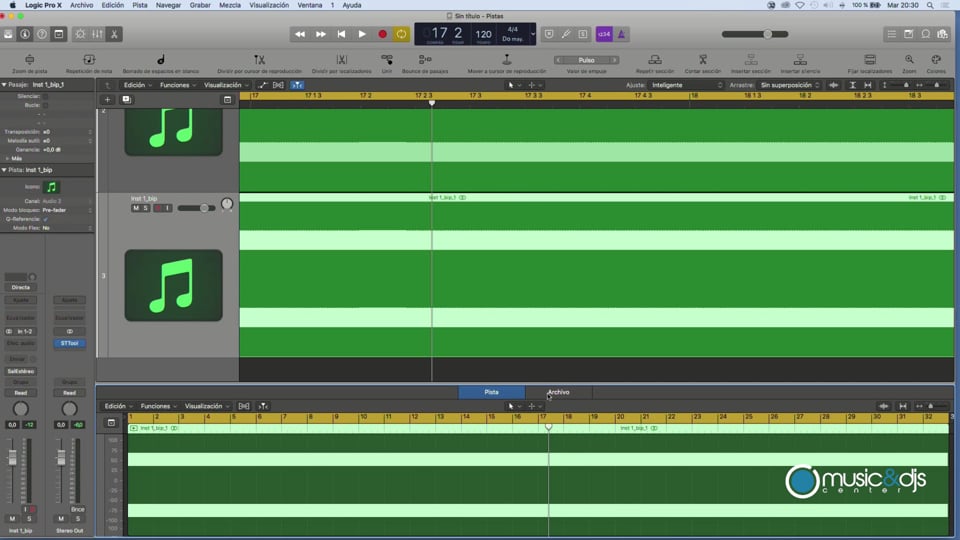Toggle input monitoring I on Inst 1_bip track
The width and height of the screenshot is (960, 540).
[x=167, y=208]
